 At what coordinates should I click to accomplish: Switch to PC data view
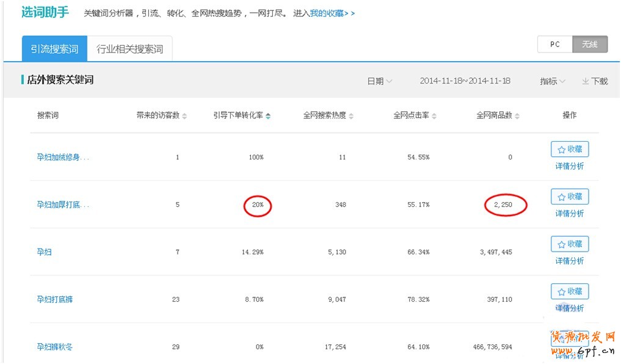[554, 45]
